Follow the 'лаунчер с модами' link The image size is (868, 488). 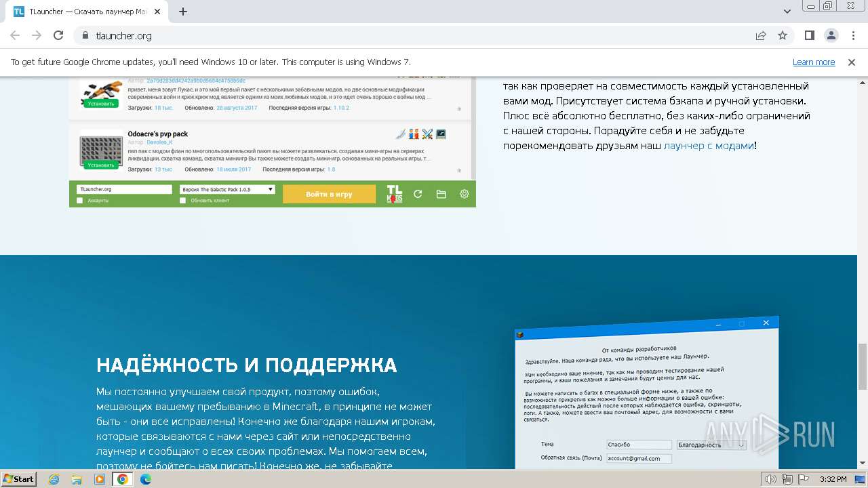point(709,146)
